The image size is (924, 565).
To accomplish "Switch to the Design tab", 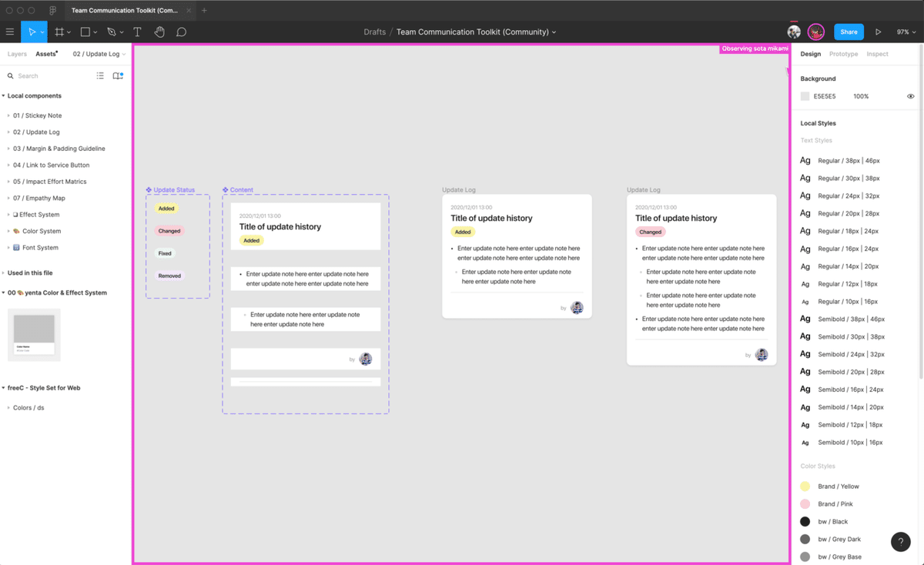I will pyautogui.click(x=810, y=54).
